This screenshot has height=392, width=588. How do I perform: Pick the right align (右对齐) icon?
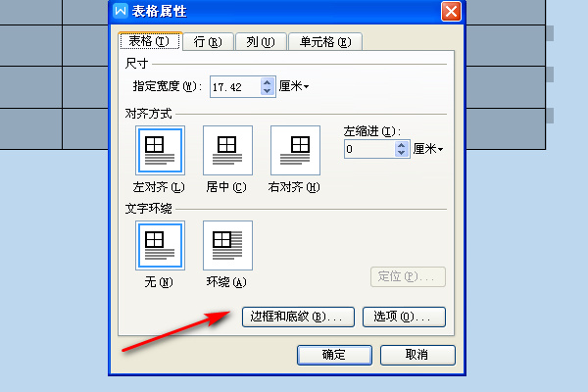296,150
